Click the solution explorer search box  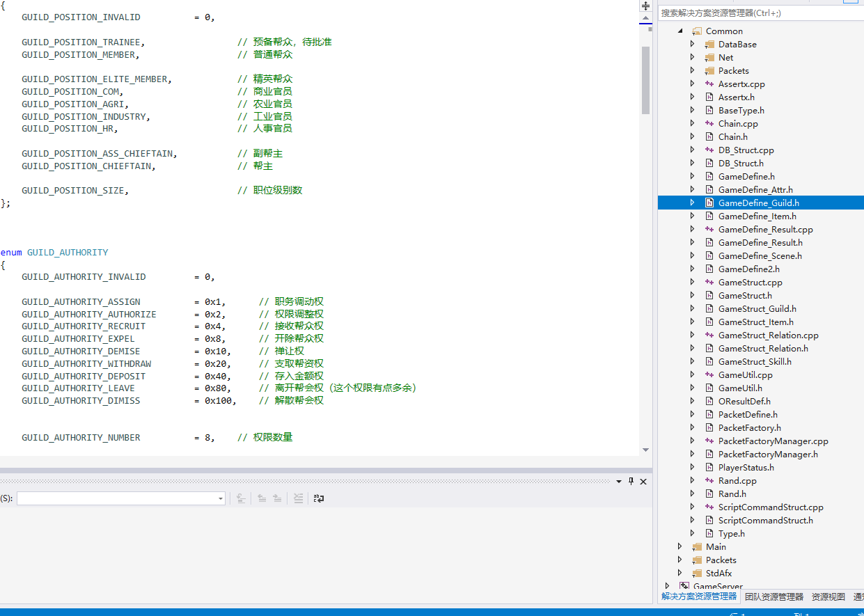click(759, 13)
